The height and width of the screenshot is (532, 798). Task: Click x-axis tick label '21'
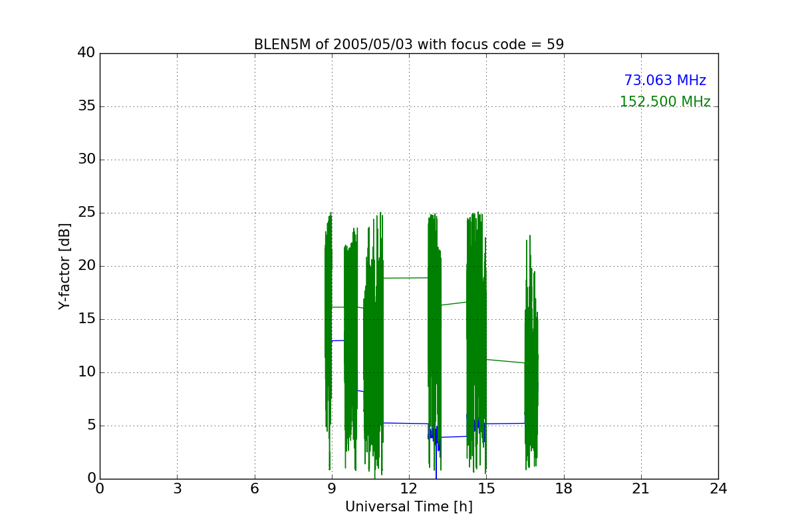point(641,489)
